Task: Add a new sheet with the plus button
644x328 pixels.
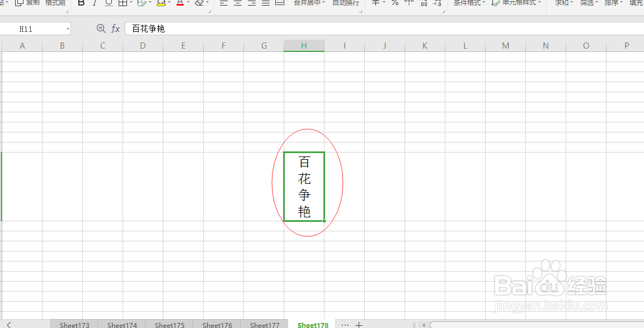Action: pyautogui.click(x=359, y=324)
